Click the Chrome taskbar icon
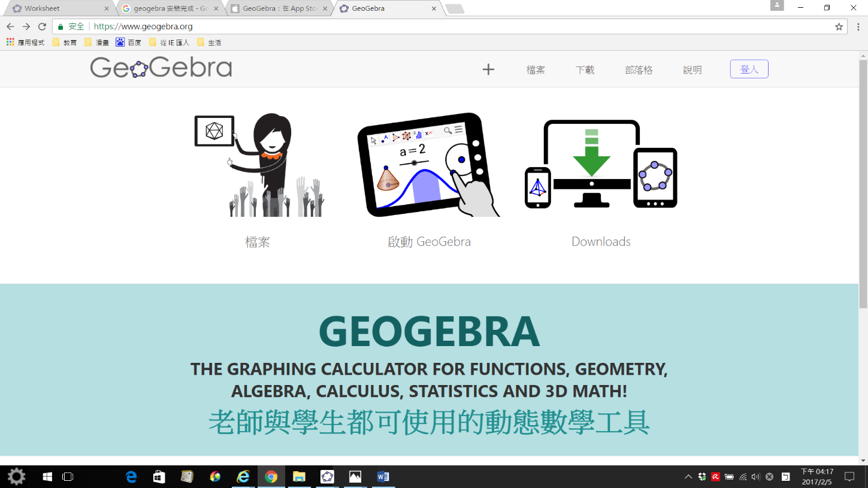The width and height of the screenshot is (868, 488). click(271, 477)
